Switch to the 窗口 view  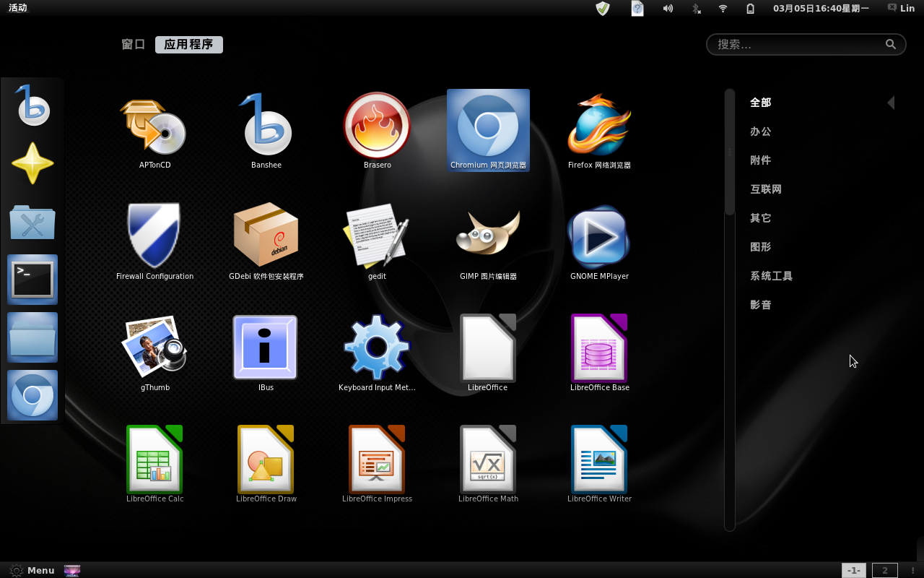click(x=134, y=44)
